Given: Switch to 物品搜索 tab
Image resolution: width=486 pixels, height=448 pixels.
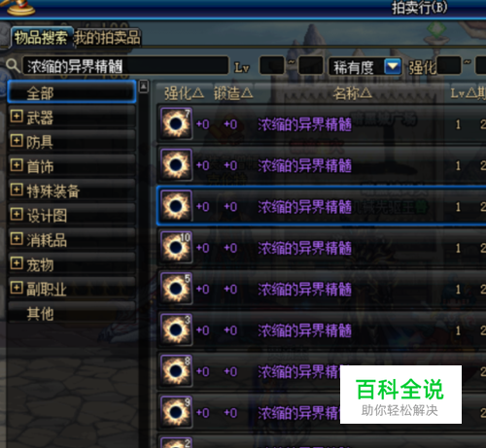Looking at the screenshot, I should click(x=41, y=38).
